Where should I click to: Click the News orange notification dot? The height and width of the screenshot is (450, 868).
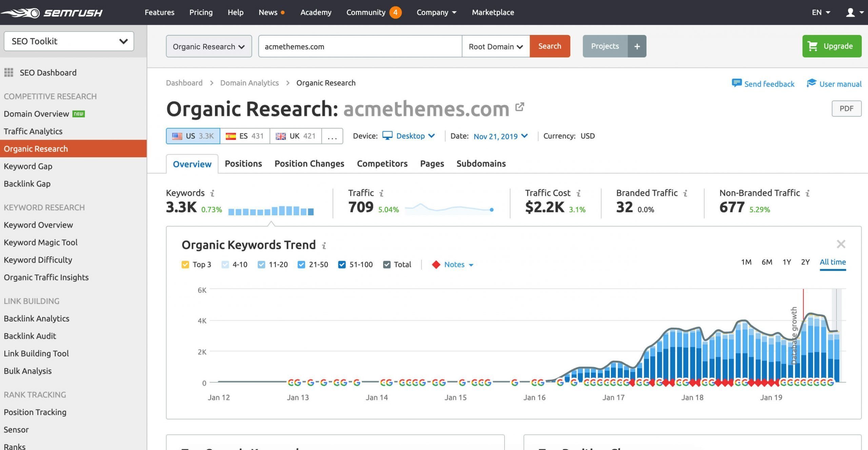[x=283, y=13]
